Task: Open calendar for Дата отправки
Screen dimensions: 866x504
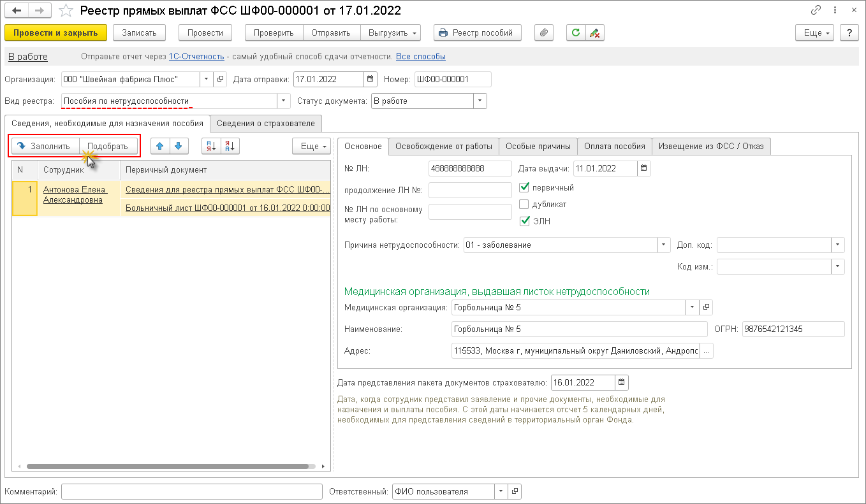Action: click(x=370, y=80)
